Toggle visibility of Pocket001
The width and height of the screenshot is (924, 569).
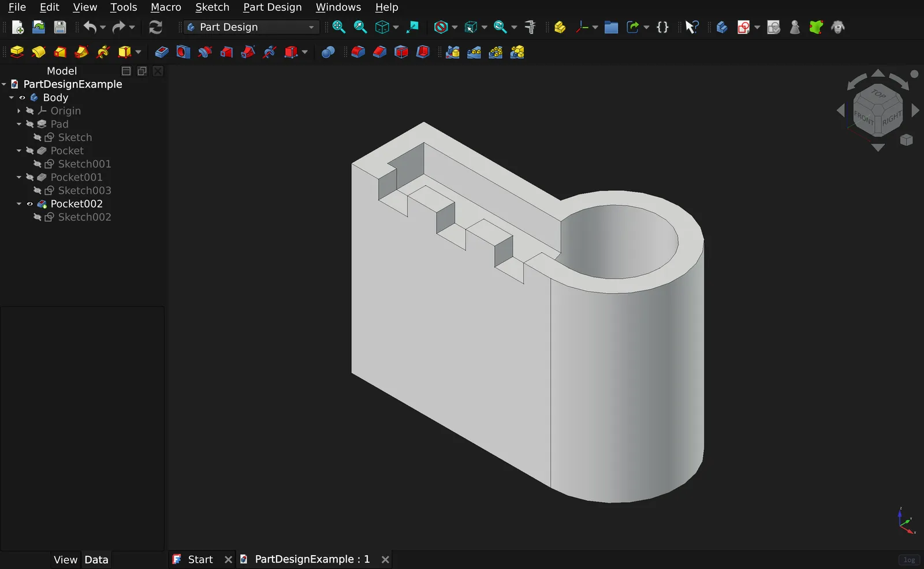pos(29,177)
